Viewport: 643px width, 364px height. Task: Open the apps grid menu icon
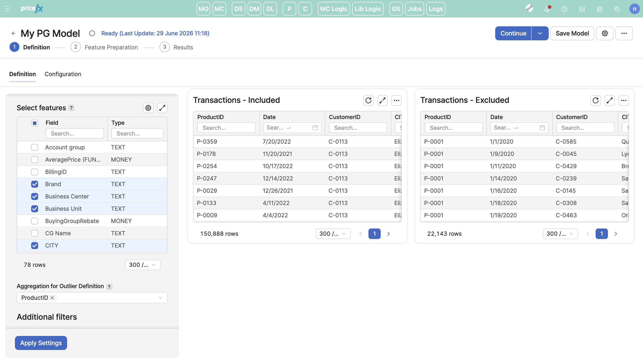click(x=7, y=9)
